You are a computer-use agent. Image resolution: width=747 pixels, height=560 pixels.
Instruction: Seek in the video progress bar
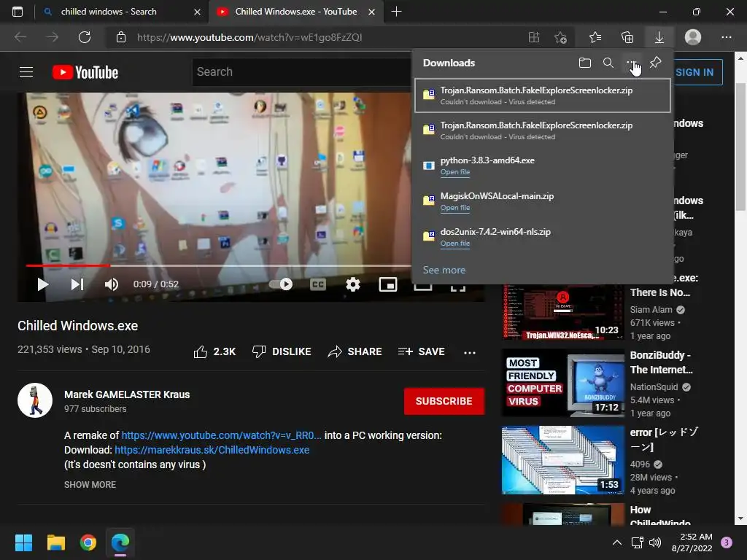pos(218,265)
